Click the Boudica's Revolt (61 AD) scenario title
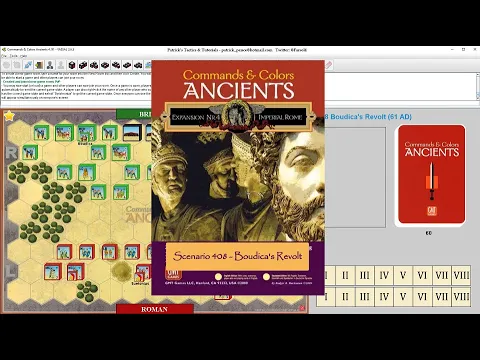The image size is (480, 360). coord(371,117)
